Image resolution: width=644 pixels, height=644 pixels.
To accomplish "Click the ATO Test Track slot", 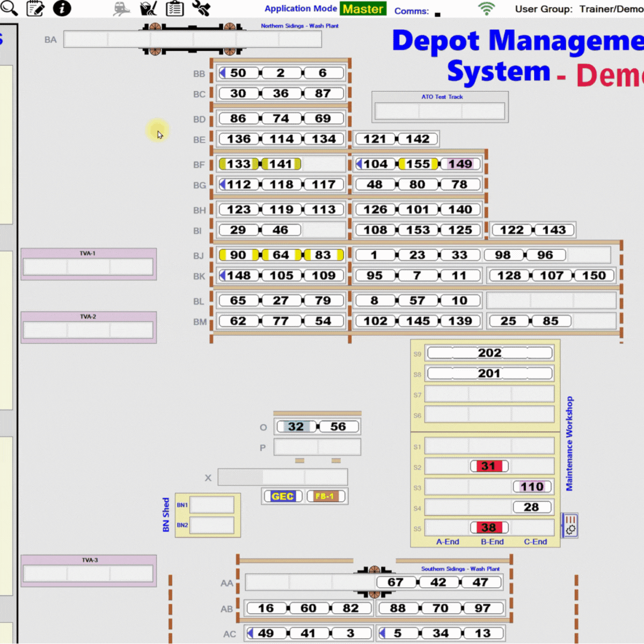I will pos(440,111).
